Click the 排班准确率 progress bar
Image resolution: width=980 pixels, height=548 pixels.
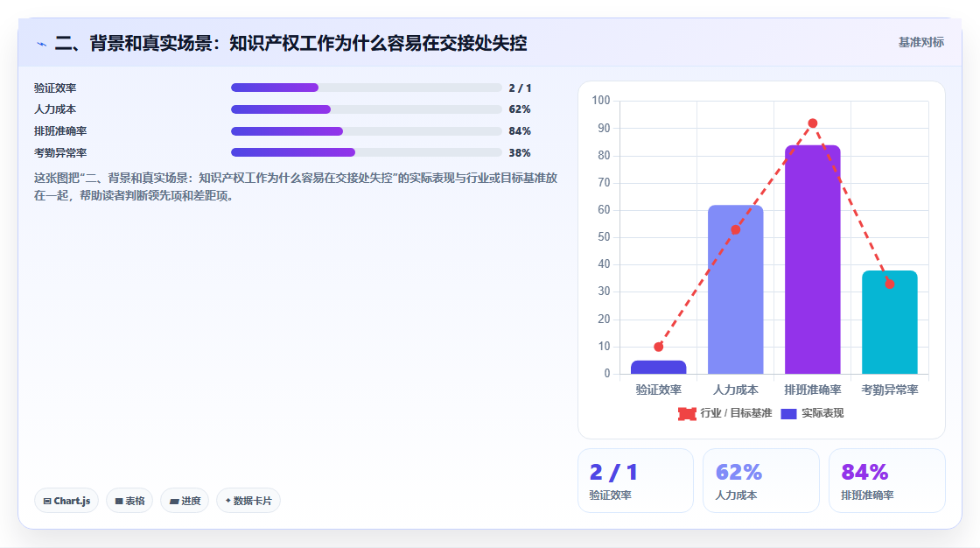(x=367, y=131)
